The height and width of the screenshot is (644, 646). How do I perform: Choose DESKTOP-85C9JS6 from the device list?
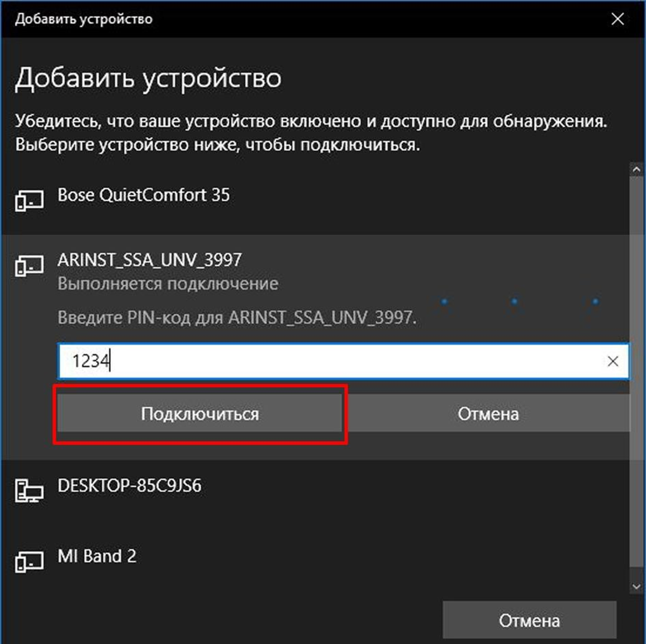pos(129,486)
